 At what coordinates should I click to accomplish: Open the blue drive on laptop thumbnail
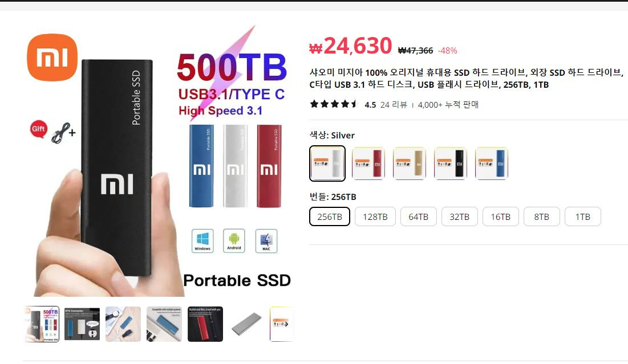tap(164, 324)
